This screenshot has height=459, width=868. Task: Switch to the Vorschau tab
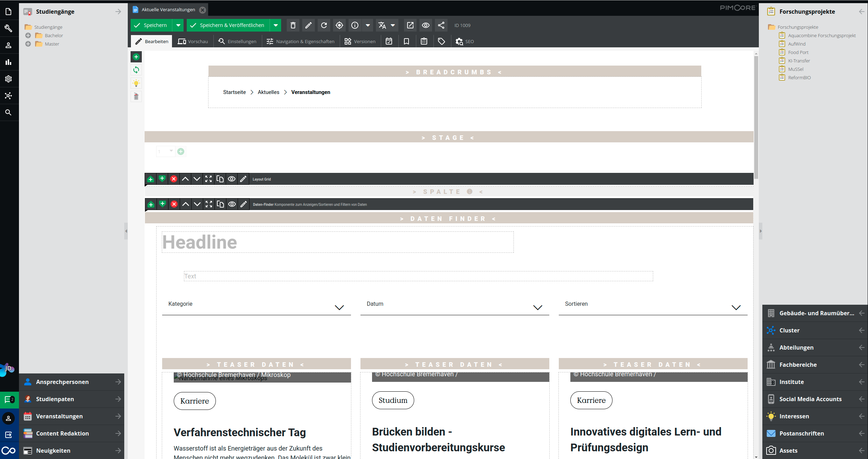193,41
